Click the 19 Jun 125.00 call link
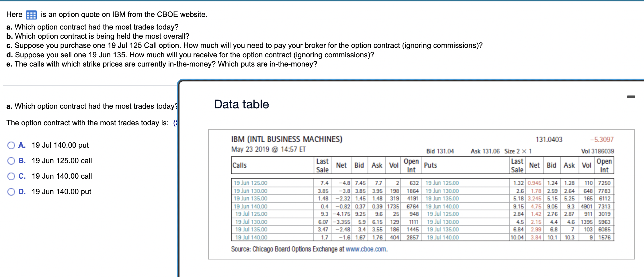Screen dimensions: 644x277 (x=250, y=183)
